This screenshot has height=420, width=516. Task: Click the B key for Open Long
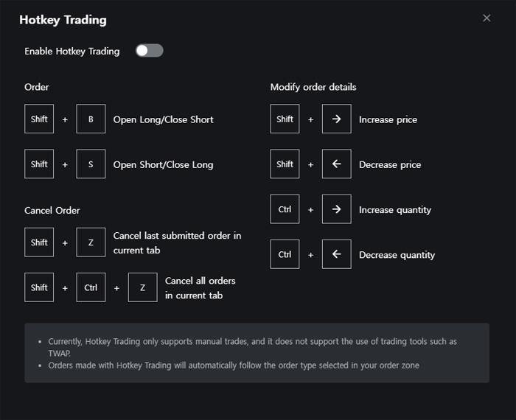pos(91,119)
